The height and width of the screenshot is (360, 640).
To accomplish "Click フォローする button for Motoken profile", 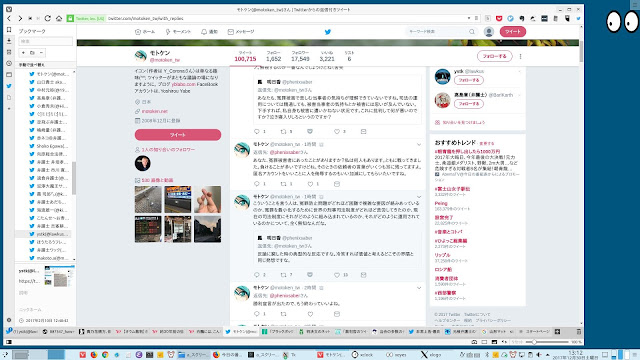I will 494,56.
